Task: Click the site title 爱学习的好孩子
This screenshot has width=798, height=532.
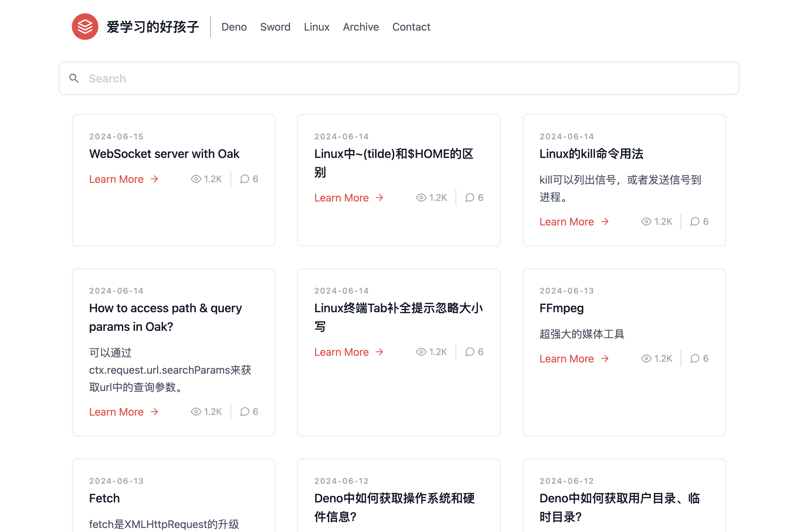Action: click(x=153, y=27)
